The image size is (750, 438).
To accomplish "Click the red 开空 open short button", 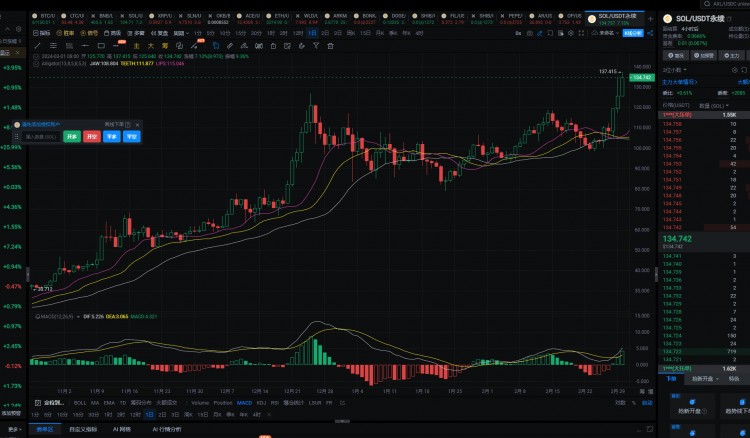I will pyautogui.click(x=92, y=137).
